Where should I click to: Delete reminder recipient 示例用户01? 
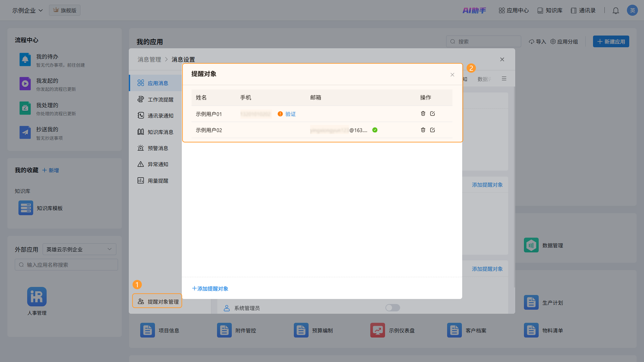click(x=423, y=114)
